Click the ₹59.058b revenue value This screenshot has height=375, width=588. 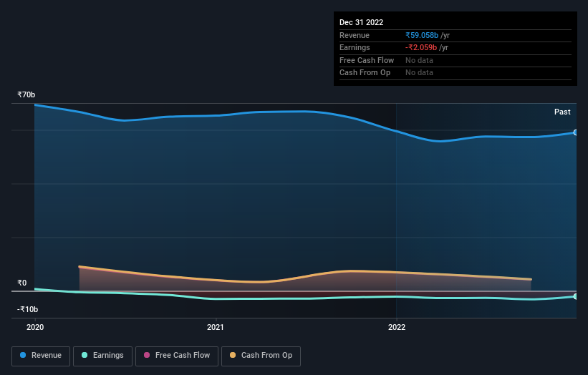pos(422,35)
